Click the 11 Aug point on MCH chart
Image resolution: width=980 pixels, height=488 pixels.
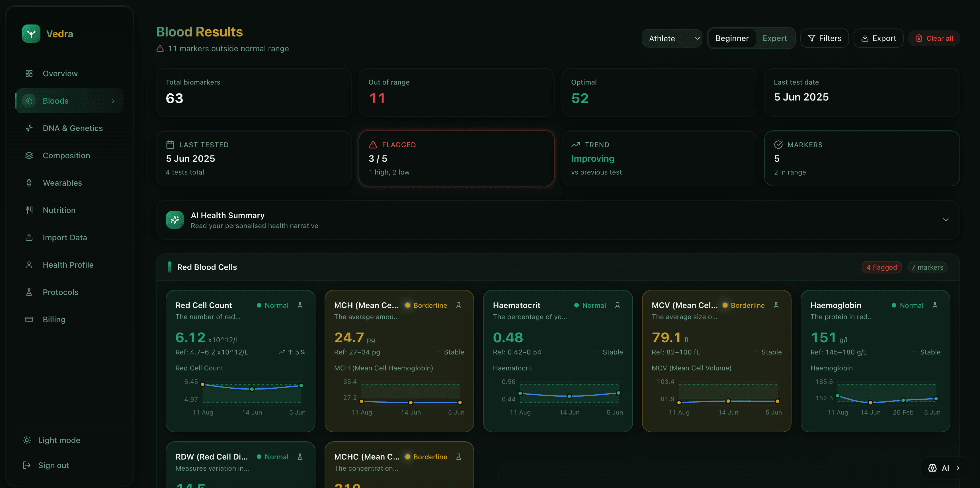pos(361,401)
